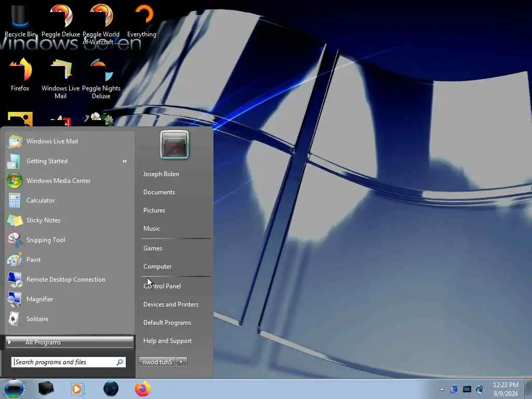Click the Solitaire cards icon
Screen dimensions: 532x399
pyautogui.click(x=14, y=319)
